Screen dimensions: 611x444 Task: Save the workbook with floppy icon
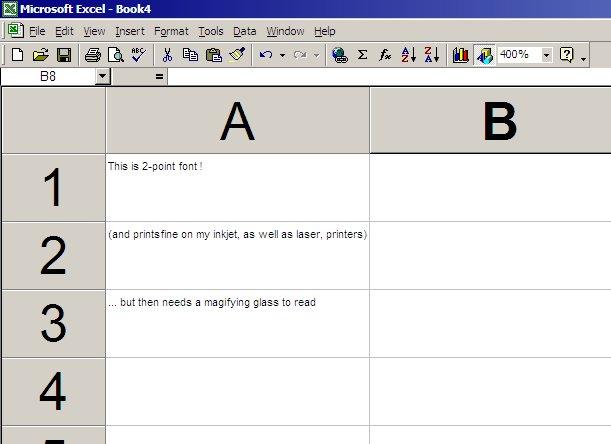63,55
